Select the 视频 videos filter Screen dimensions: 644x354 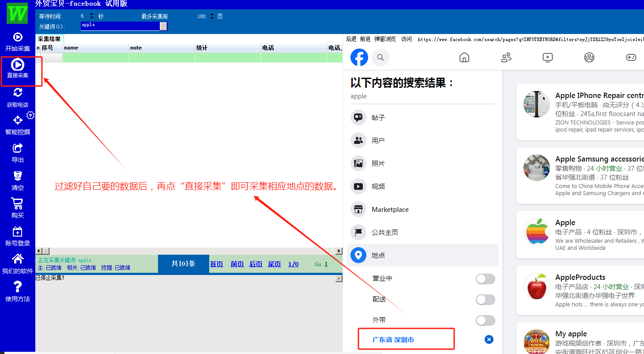coord(423,186)
